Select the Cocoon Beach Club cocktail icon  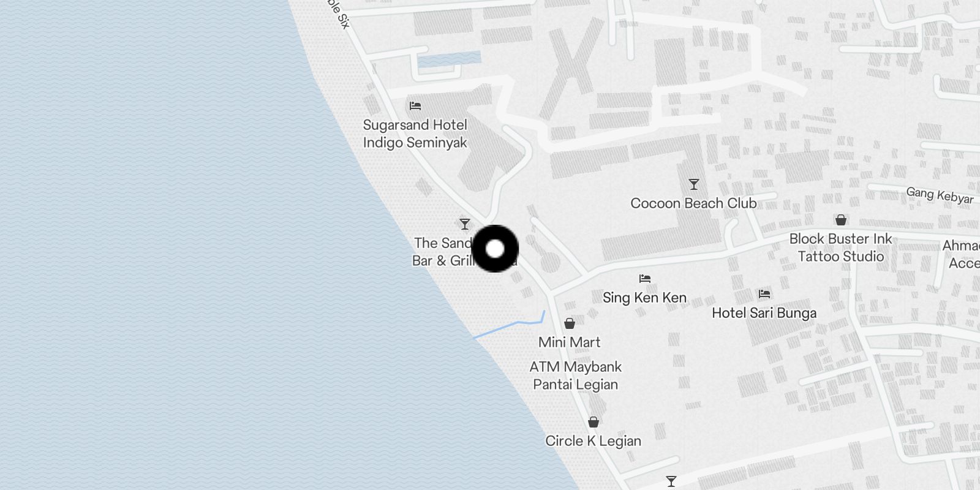pos(694,184)
